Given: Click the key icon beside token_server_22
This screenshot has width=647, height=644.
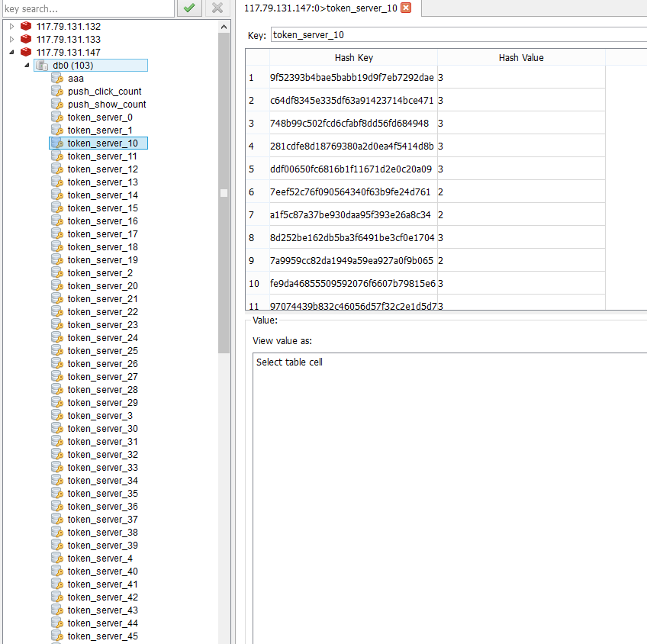Looking at the screenshot, I should pyautogui.click(x=57, y=311).
